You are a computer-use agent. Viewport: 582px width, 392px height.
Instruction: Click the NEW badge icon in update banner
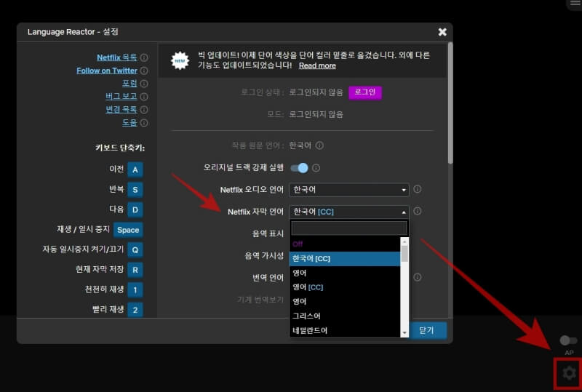(x=180, y=60)
